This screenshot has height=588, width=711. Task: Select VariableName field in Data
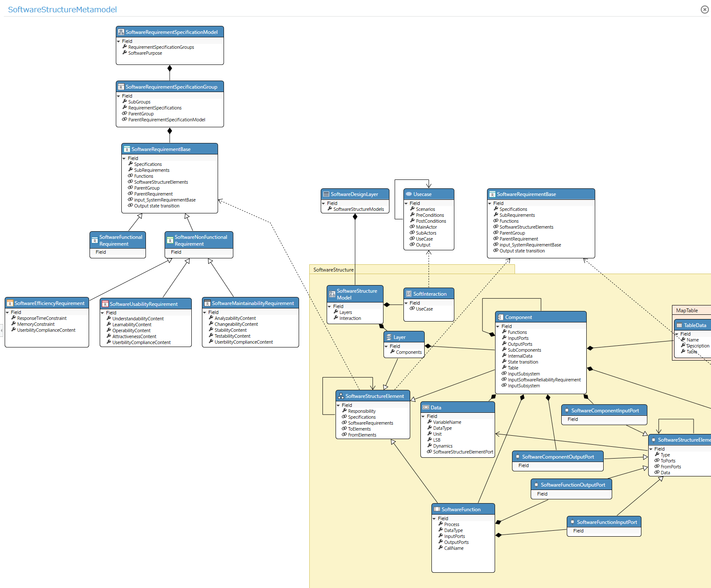tap(447, 422)
